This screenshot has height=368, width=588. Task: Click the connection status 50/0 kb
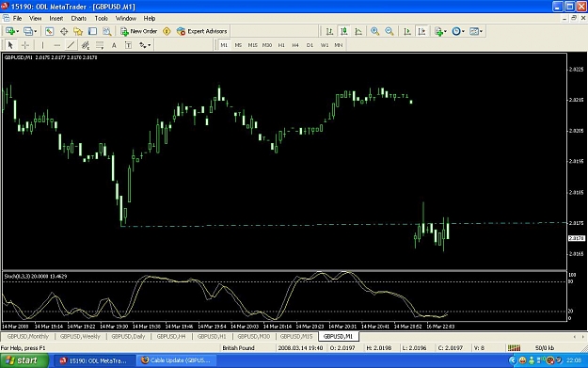(545, 348)
